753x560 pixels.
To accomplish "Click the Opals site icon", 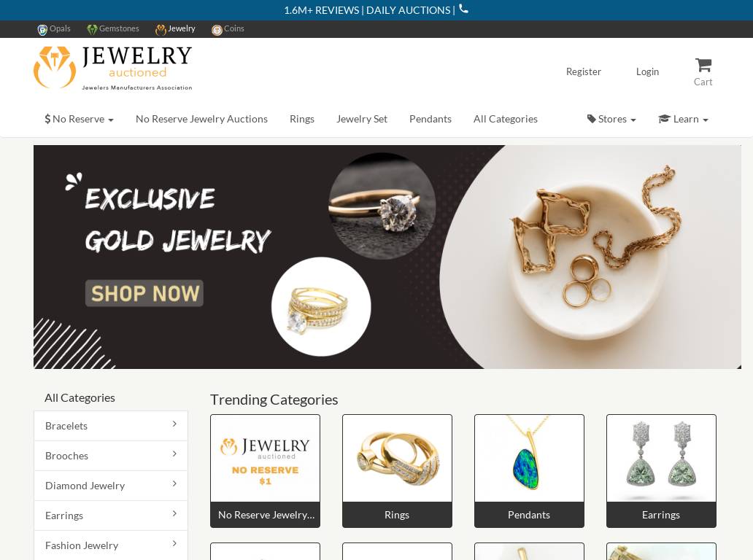I will 42,29.
